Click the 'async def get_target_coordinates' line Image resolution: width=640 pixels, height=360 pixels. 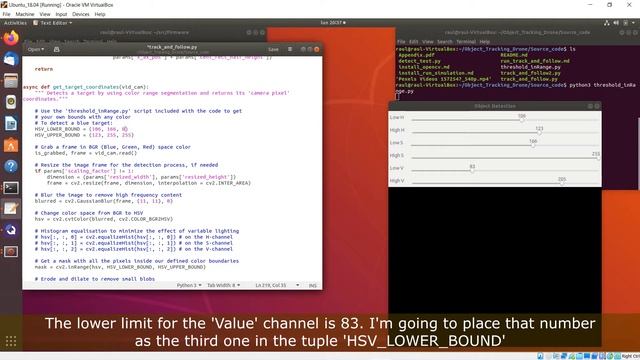[86, 87]
